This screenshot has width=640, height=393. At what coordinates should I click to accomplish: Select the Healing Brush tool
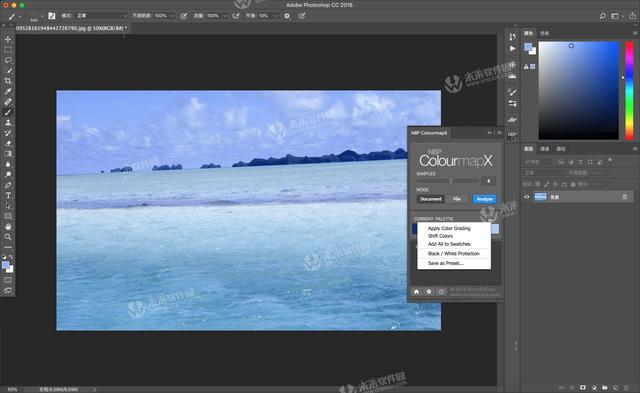(8, 102)
